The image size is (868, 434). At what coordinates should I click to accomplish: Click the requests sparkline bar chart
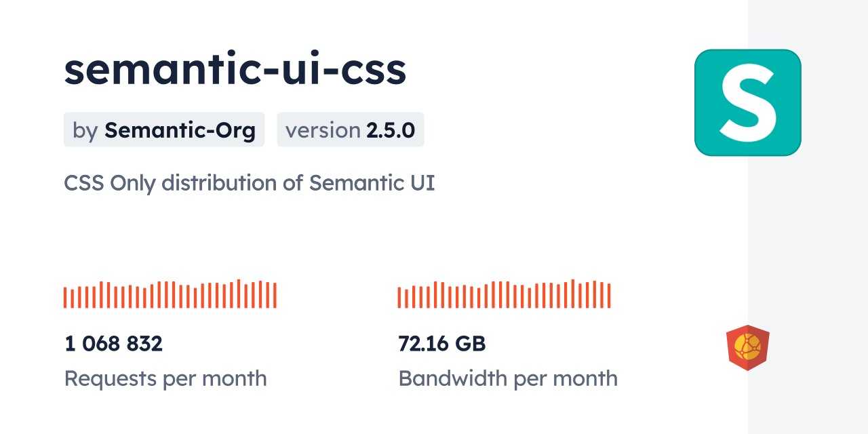170,294
